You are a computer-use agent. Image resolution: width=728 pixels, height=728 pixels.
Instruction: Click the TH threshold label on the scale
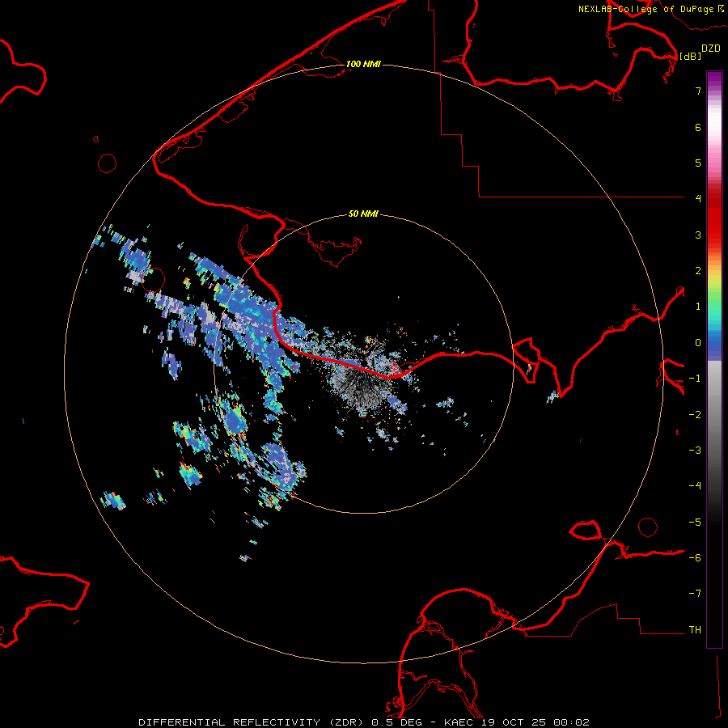(x=695, y=630)
